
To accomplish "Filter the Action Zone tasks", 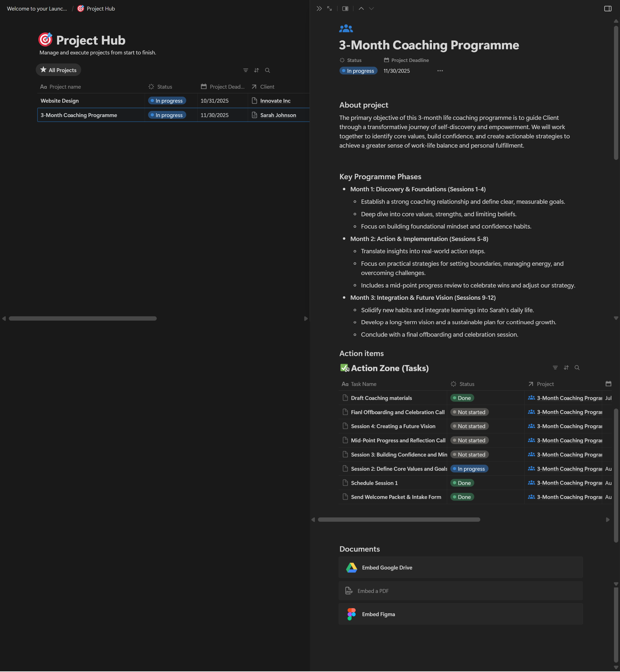I will (555, 368).
